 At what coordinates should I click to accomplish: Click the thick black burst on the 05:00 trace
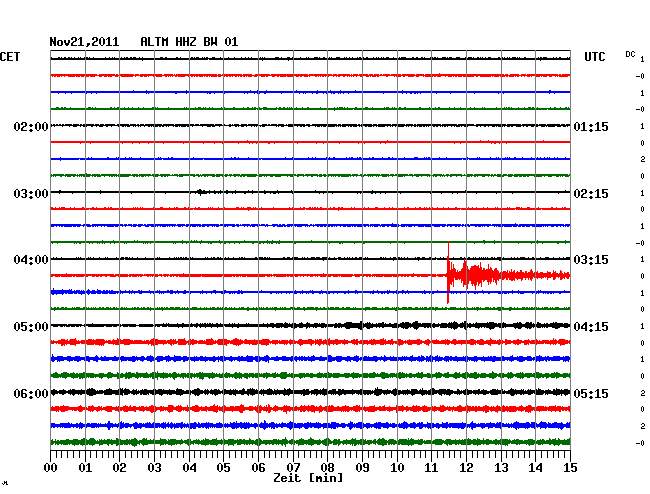[354, 325]
